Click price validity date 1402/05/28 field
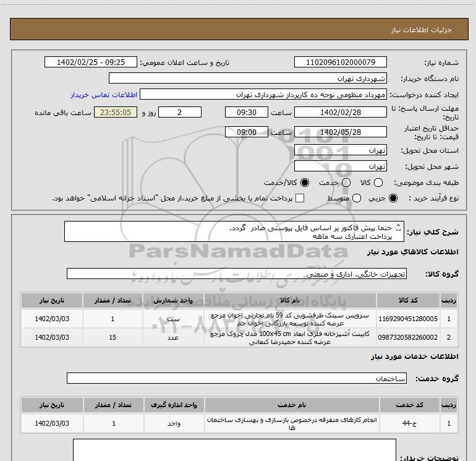Screen dimensions: 476x461 (340, 132)
